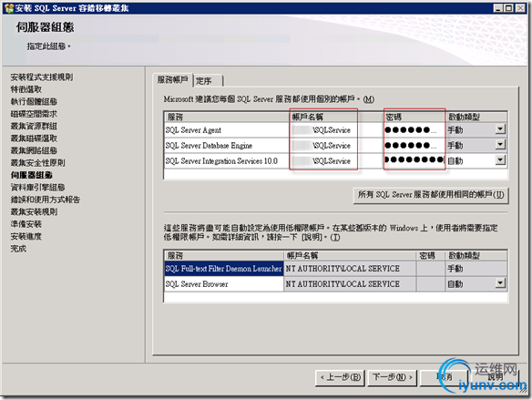Click the 說明 help button
532x400 pixels.
click(x=496, y=377)
